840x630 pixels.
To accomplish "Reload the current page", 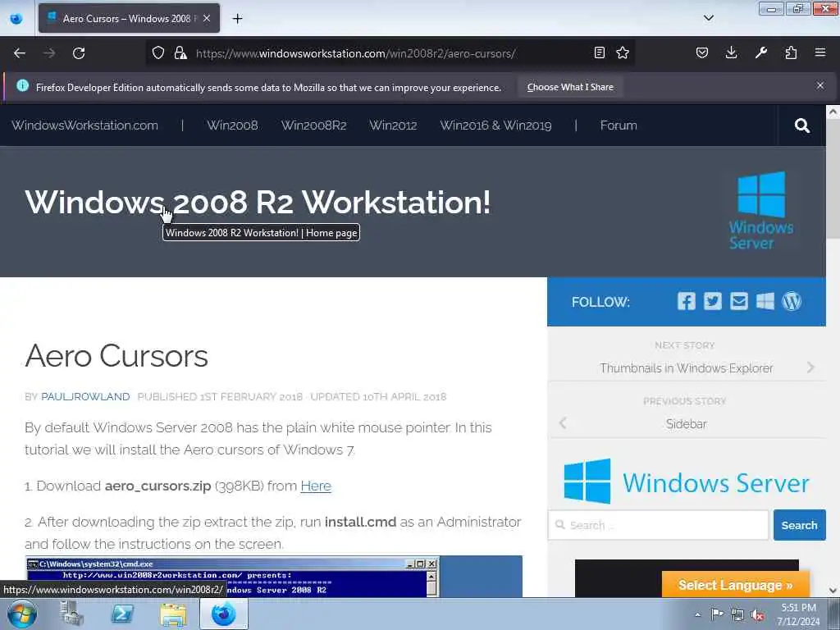I will [79, 53].
